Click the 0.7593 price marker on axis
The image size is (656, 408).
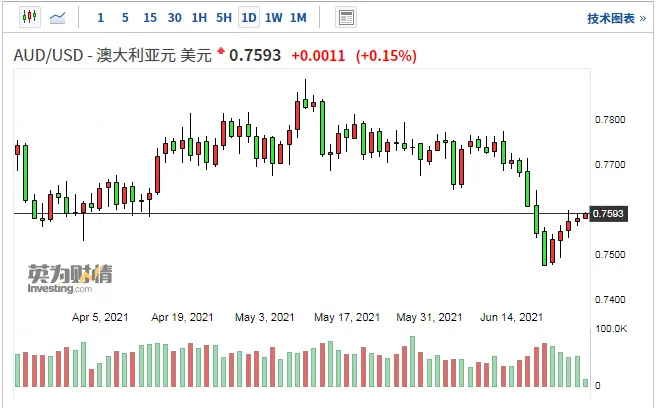pyautogui.click(x=608, y=213)
